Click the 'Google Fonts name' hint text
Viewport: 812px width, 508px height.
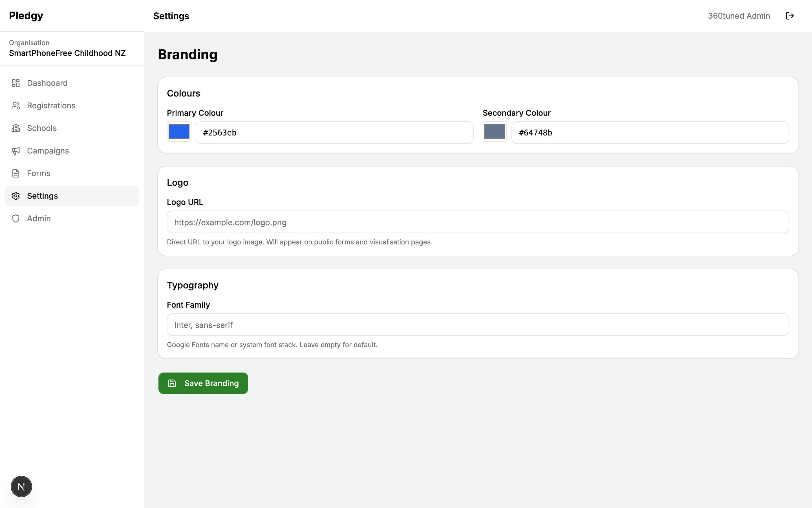(272, 345)
